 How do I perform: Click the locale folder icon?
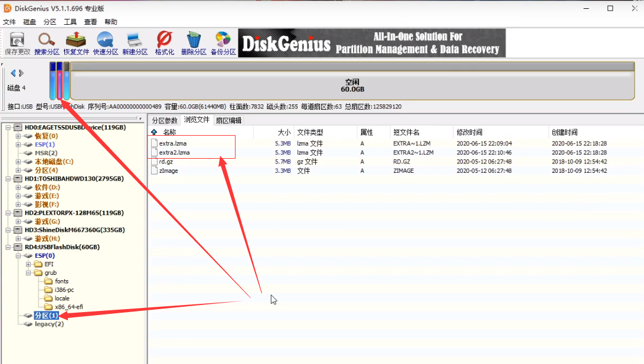(48, 299)
